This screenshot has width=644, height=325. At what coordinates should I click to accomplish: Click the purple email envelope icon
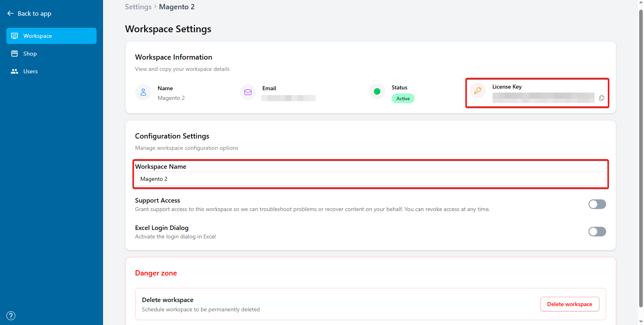click(248, 92)
